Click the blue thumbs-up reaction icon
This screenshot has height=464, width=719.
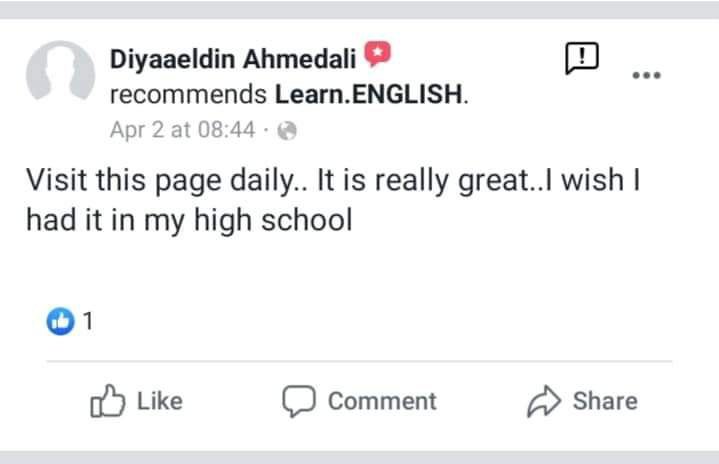click(60, 321)
